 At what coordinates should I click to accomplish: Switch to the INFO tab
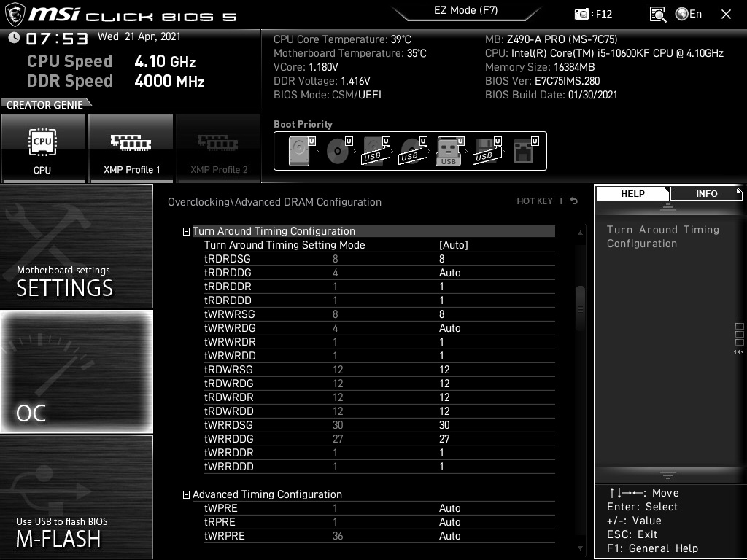coord(706,193)
